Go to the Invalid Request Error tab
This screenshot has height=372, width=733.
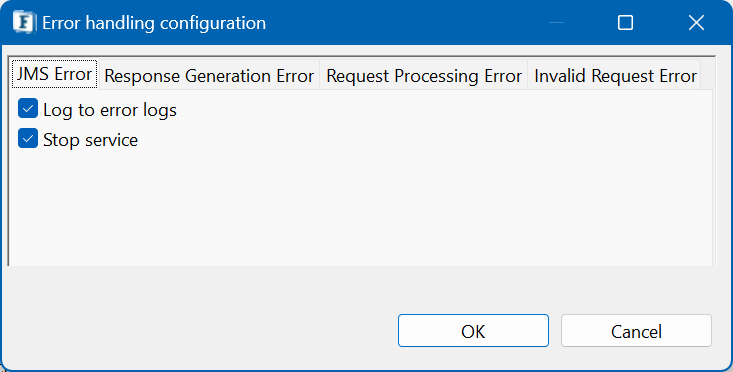coord(615,76)
